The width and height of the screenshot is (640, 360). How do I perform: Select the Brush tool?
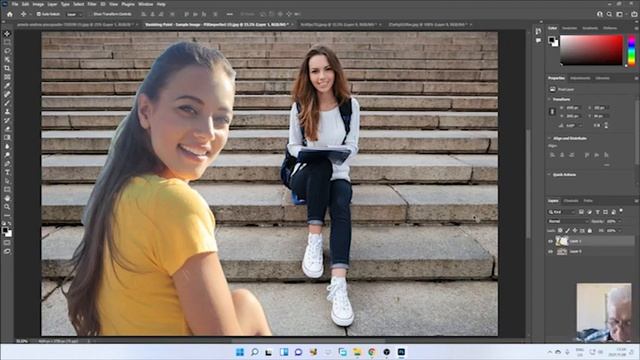7,103
